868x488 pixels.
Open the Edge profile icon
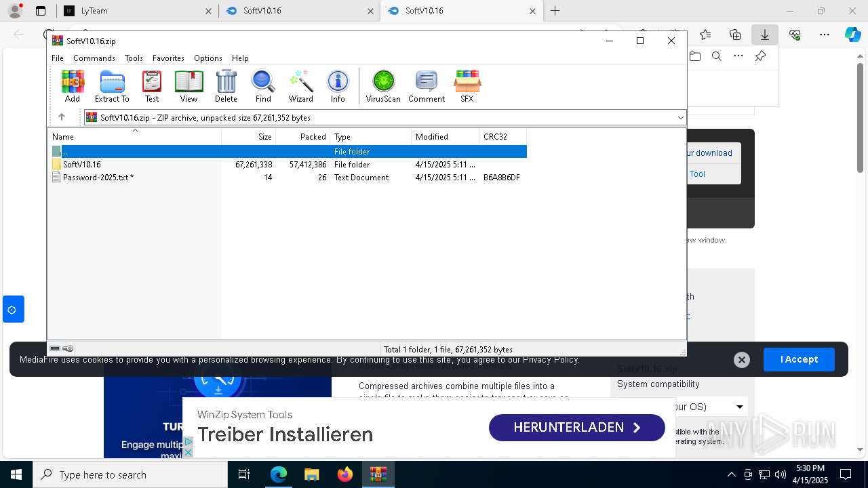(15, 11)
